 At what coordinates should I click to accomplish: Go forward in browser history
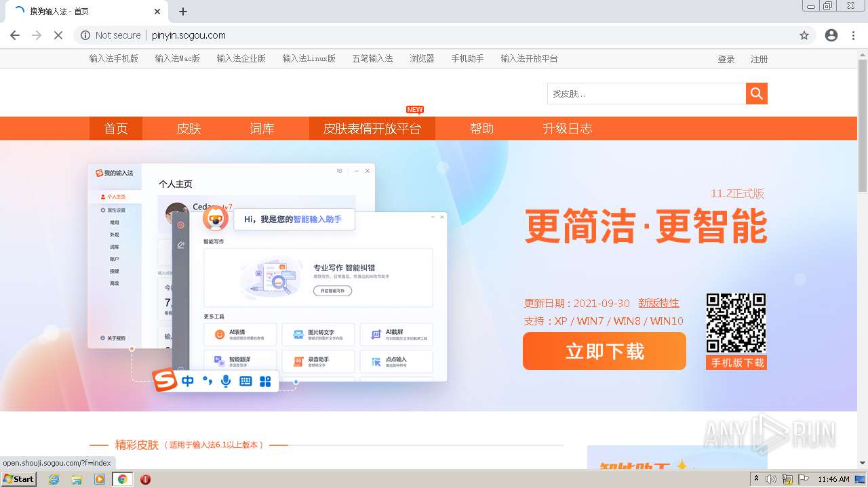37,35
